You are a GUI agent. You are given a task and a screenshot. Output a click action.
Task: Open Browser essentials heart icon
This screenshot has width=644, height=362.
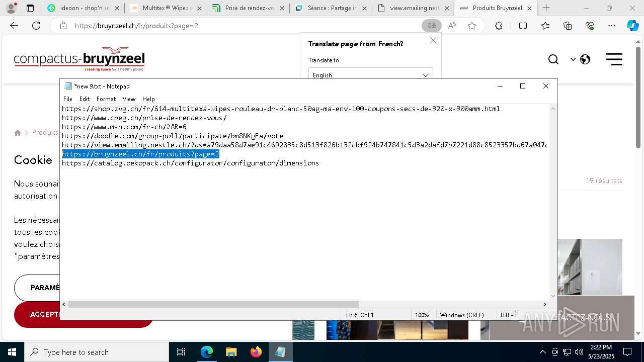[x=590, y=26]
